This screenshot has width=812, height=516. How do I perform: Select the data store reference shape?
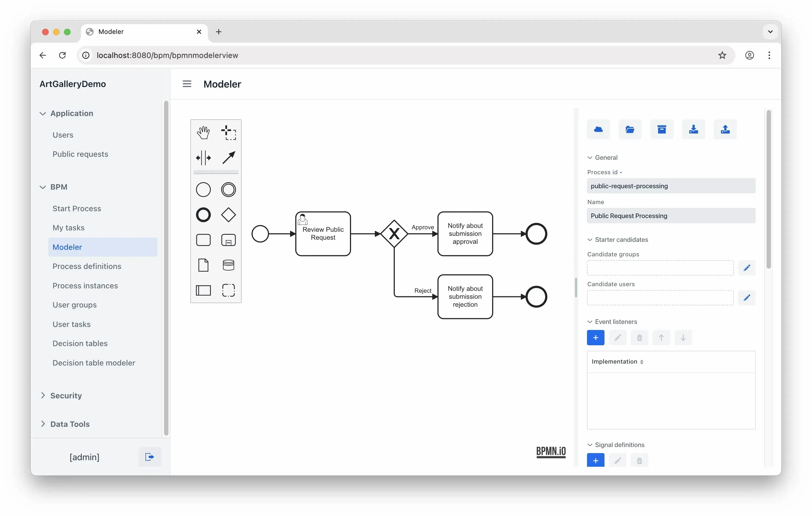tap(228, 265)
